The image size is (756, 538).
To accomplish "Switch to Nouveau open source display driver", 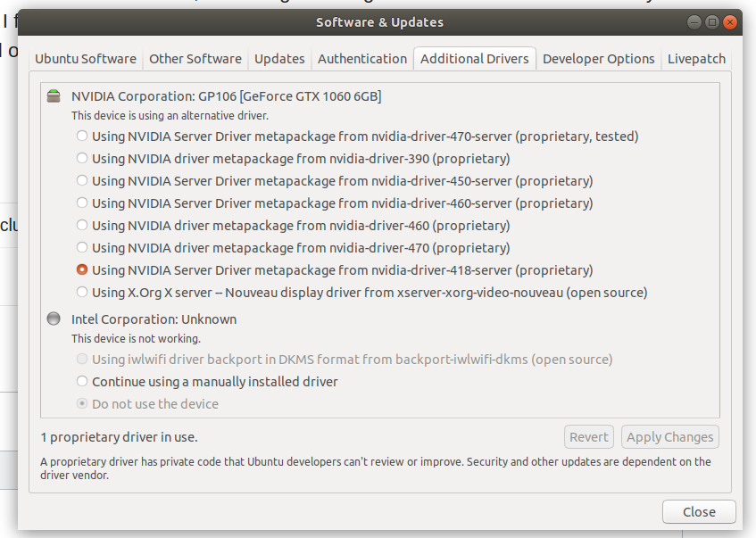I will (x=82, y=292).
